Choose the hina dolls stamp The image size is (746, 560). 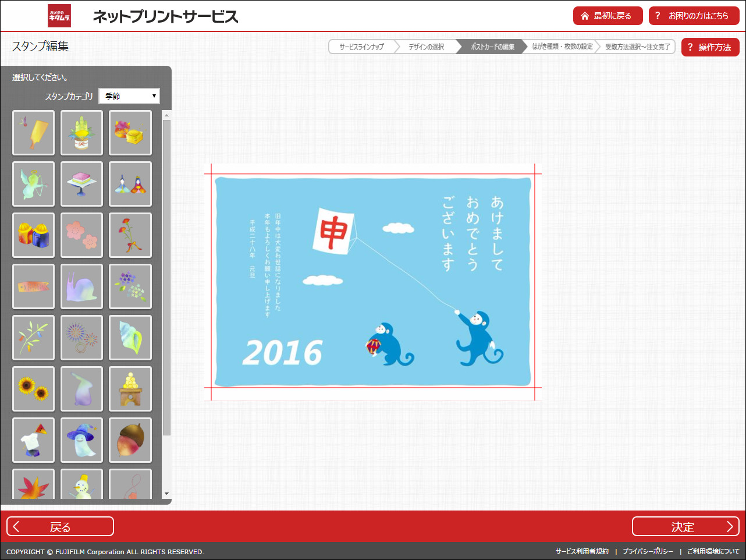tap(130, 184)
